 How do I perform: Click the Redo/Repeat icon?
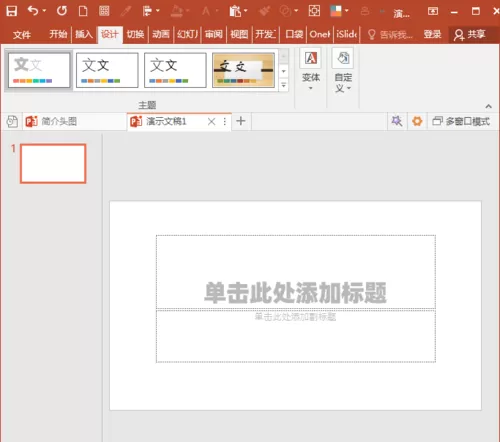pos(62,11)
